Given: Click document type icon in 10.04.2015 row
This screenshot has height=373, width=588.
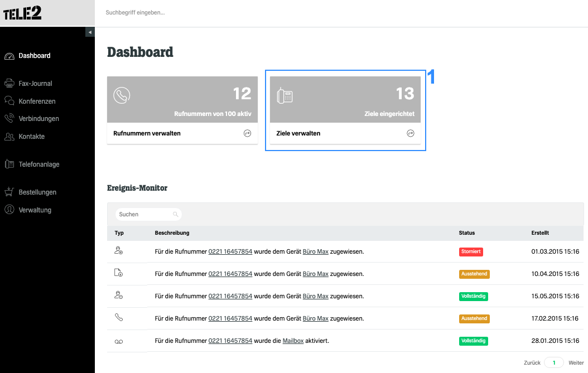Looking at the screenshot, I should 118,273.
